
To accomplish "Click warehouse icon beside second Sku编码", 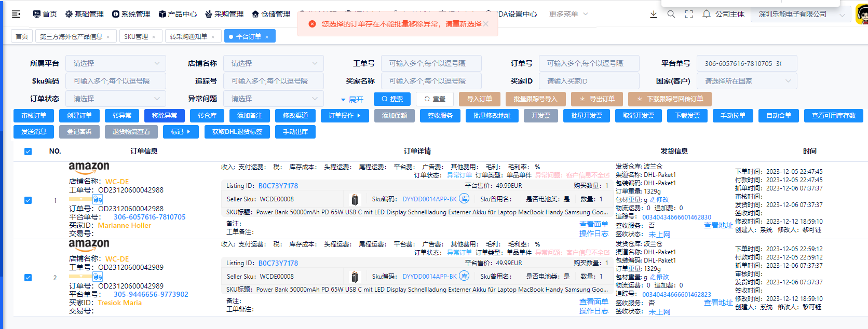I will pos(464,276).
